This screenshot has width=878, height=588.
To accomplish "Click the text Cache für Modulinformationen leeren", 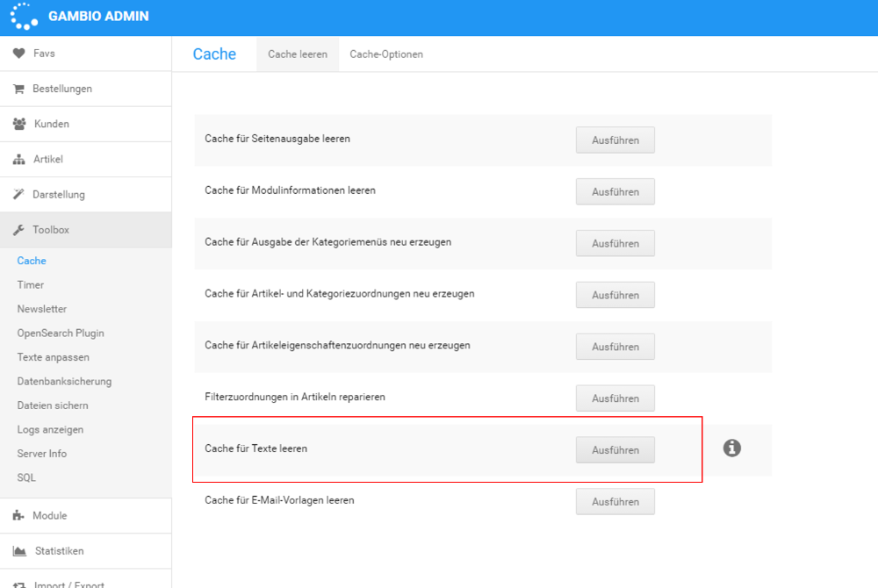I will point(290,190).
